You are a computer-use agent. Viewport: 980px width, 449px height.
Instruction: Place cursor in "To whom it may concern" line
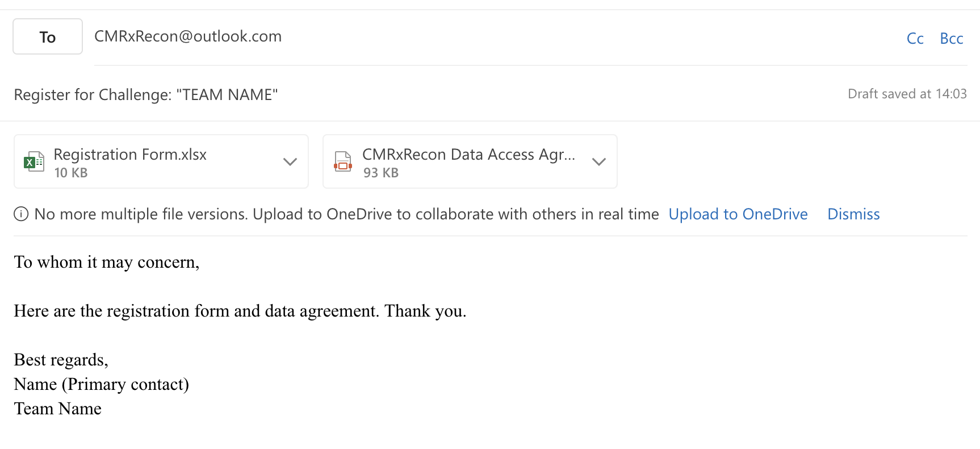(x=107, y=262)
